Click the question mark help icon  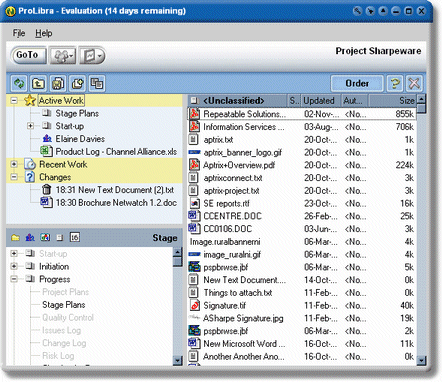(395, 83)
